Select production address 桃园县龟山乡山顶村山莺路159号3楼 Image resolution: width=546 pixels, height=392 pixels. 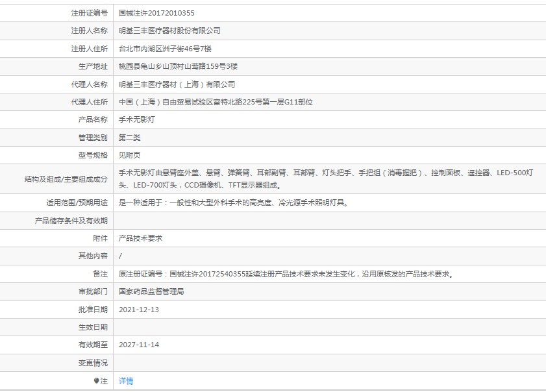point(178,66)
